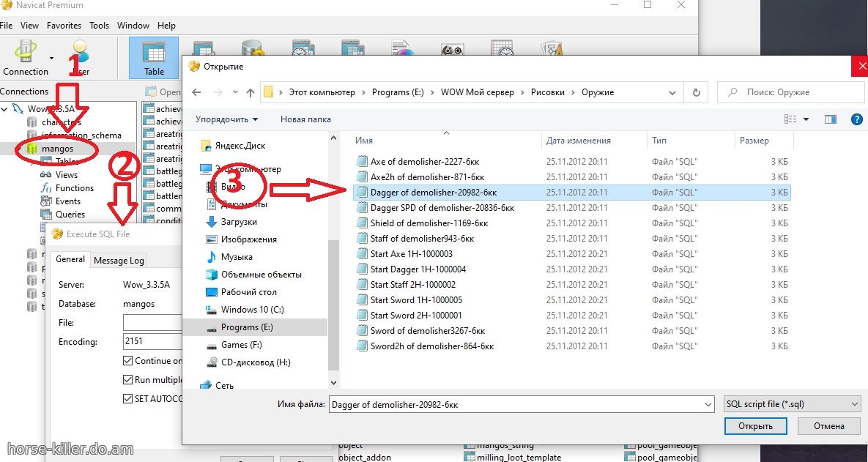
Task: Click the Events calendar icon in tree
Action: (46, 201)
